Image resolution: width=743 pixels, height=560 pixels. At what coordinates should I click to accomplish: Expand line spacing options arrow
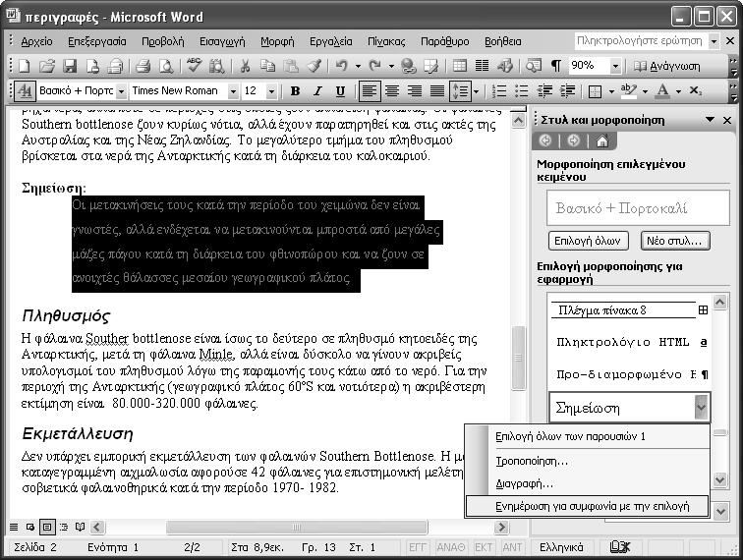pos(476,91)
